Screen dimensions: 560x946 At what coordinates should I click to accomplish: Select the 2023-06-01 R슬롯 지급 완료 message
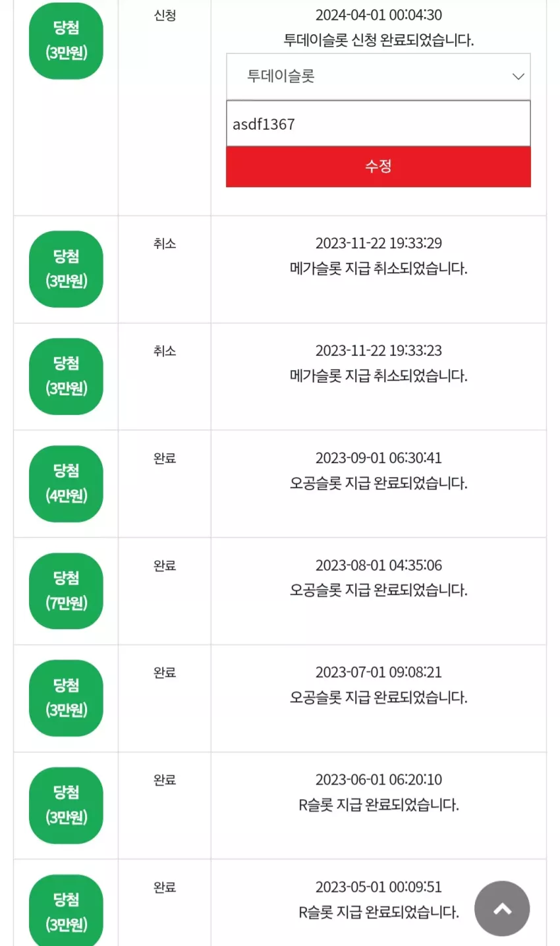pos(379,805)
